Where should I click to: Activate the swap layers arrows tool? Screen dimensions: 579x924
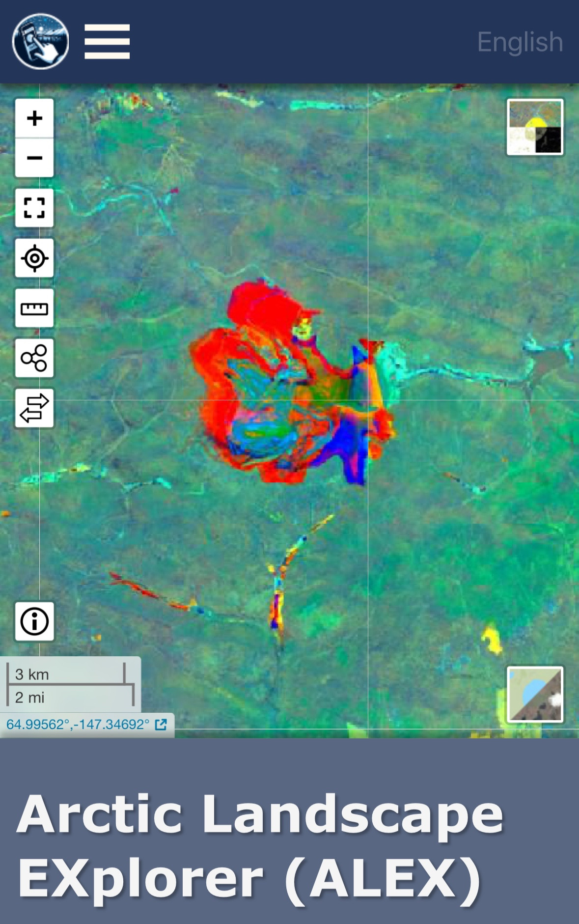point(34,408)
